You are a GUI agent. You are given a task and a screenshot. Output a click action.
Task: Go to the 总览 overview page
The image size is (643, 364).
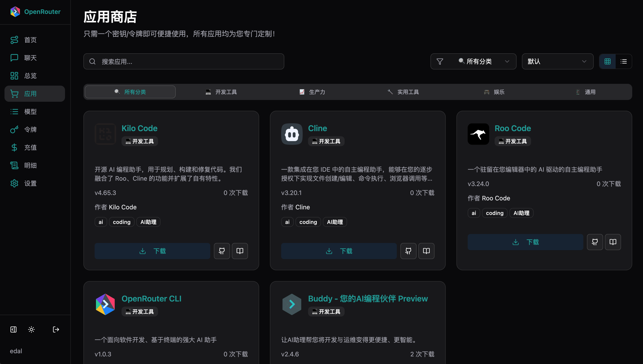[x=35, y=76]
